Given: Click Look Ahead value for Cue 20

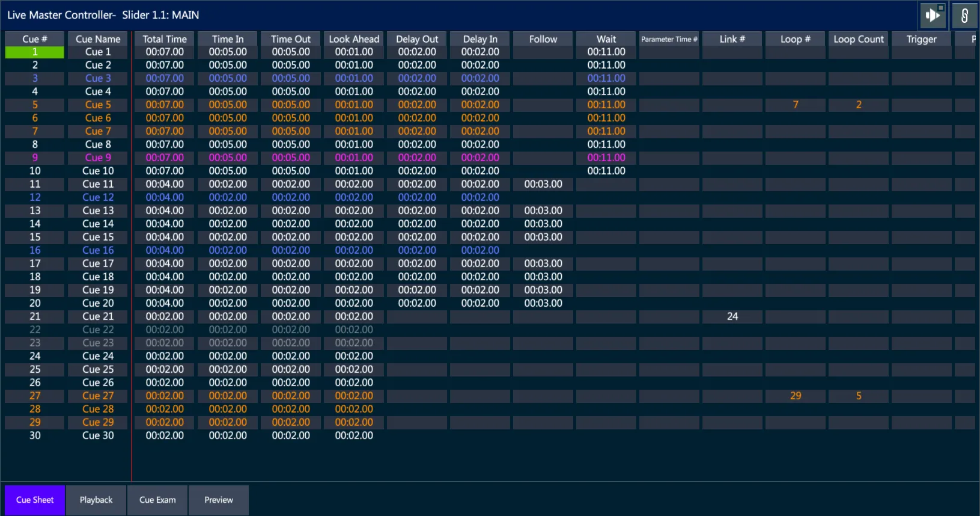Looking at the screenshot, I should tap(354, 303).
